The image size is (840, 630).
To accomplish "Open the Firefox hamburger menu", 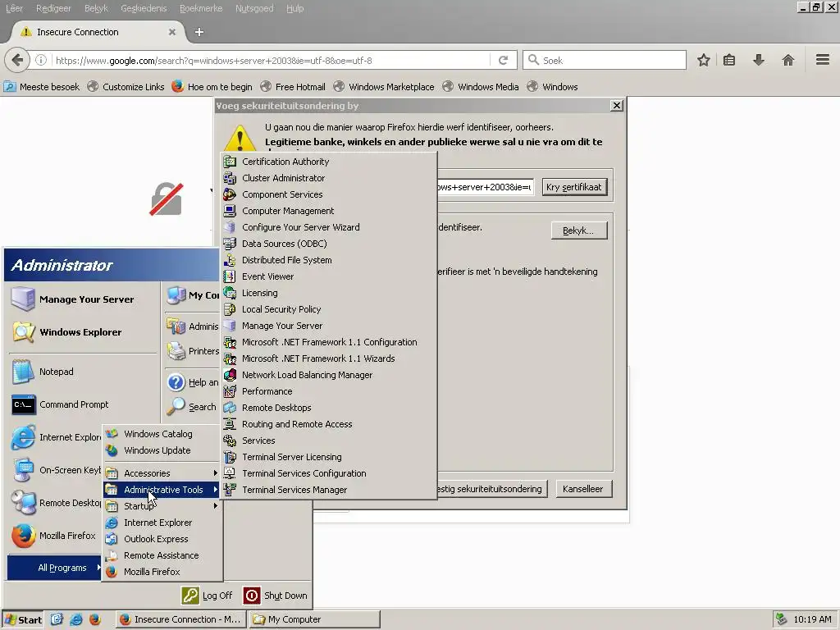I will pyautogui.click(x=823, y=60).
